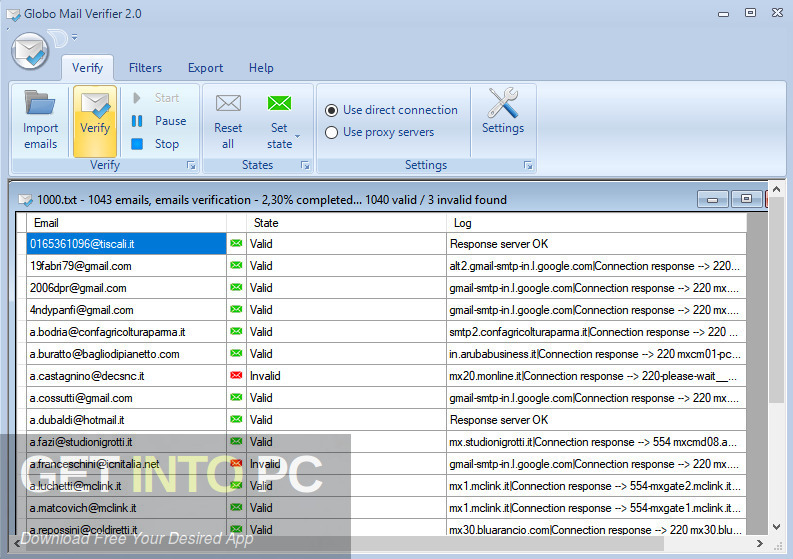Screen dimensions: 793x559
Task: Click the mx.studionigrotti.it log entry
Action: coord(596,442)
